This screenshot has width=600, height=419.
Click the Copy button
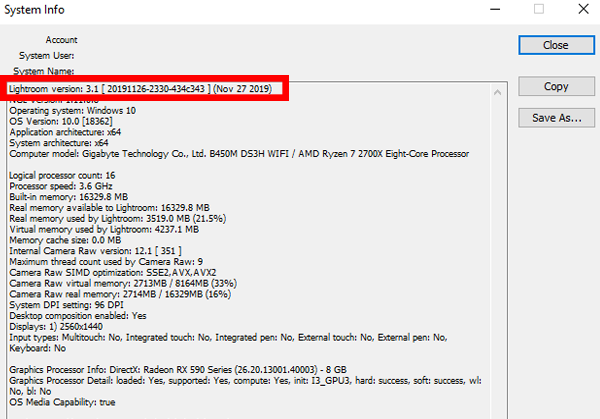click(556, 86)
